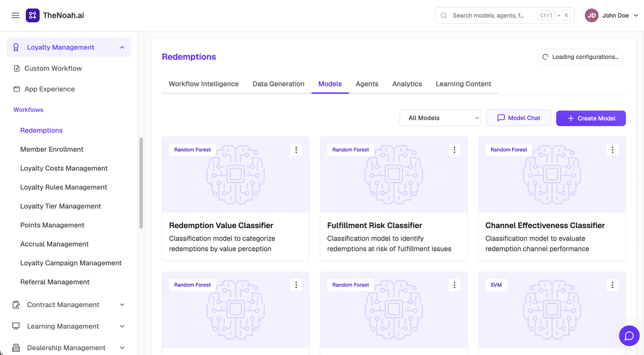This screenshot has width=644, height=355.
Task: Open the John Doe account dropdown arrow
Action: pos(636,16)
